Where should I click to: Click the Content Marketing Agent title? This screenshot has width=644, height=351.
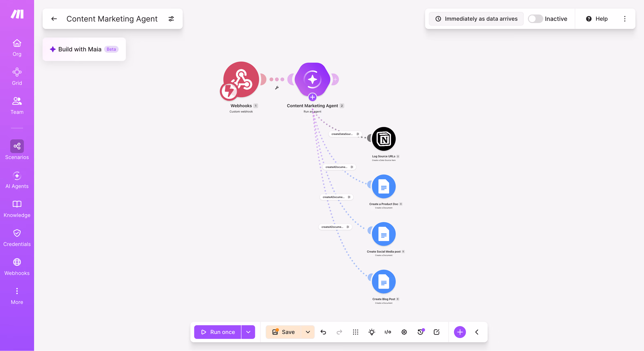coord(112,19)
